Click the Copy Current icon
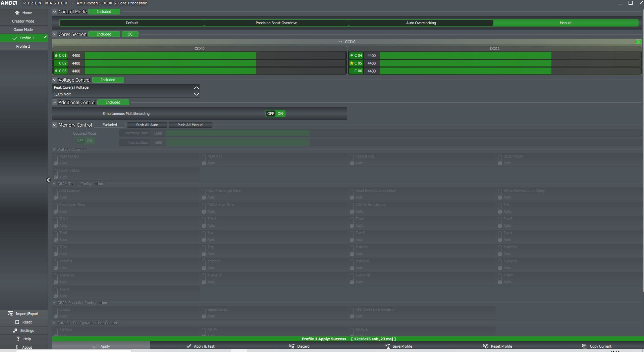 585,346
